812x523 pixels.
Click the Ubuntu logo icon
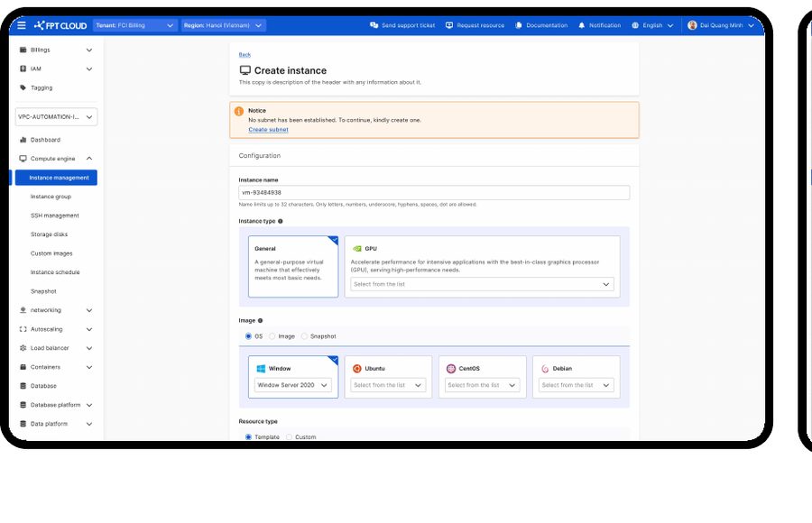click(x=356, y=368)
